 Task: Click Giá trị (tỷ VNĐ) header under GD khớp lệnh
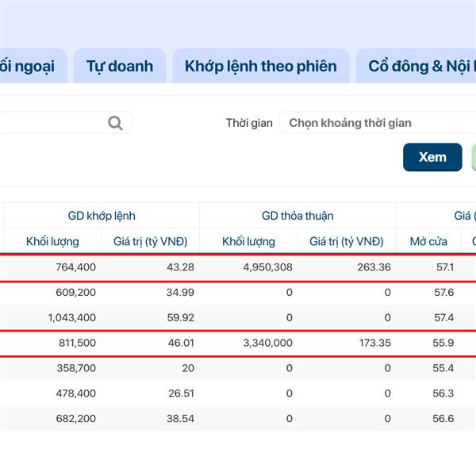pyautogui.click(x=151, y=241)
